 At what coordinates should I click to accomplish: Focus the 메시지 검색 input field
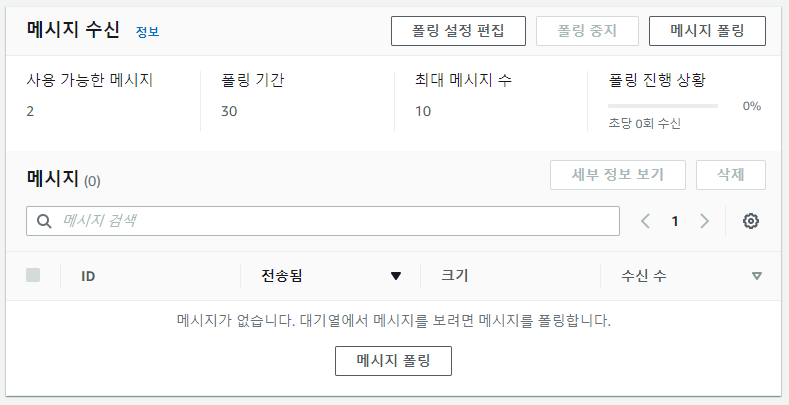pyautogui.click(x=335, y=221)
